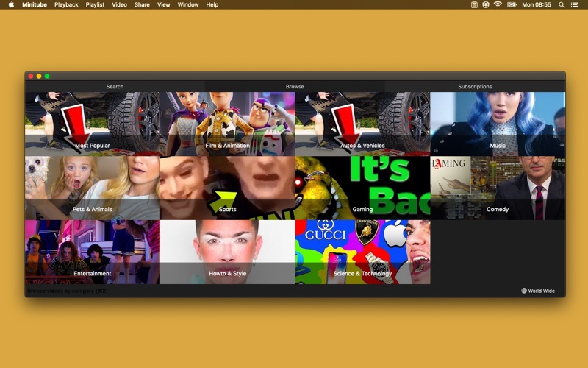Open the Science & Technology category
This screenshot has height=368, width=588.
[362, 252]
